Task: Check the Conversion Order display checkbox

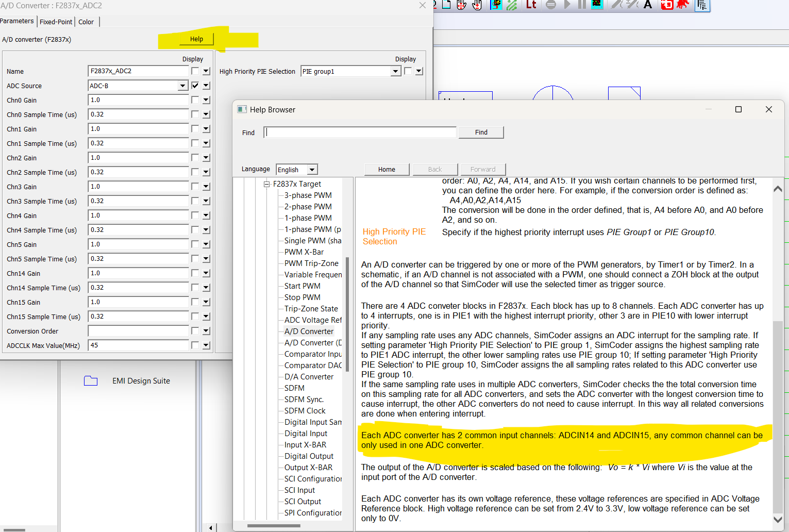Action: 195,331
